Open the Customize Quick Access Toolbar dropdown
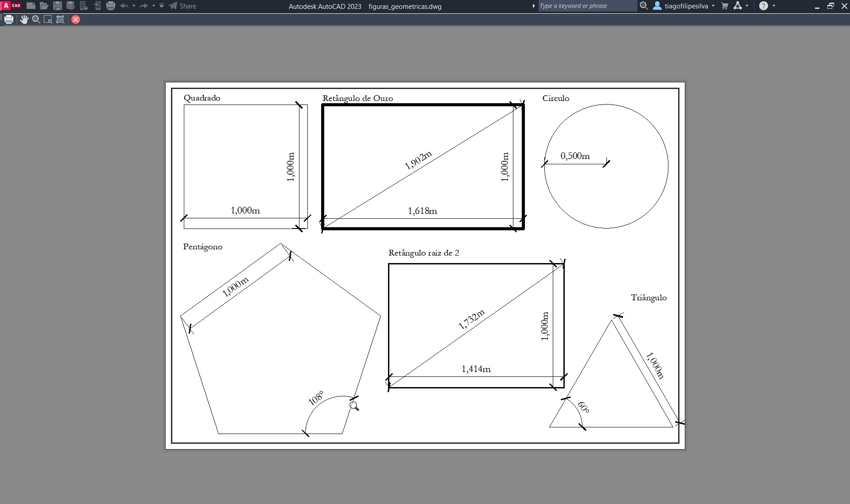The image size is (850, 504). coord(162,6)
